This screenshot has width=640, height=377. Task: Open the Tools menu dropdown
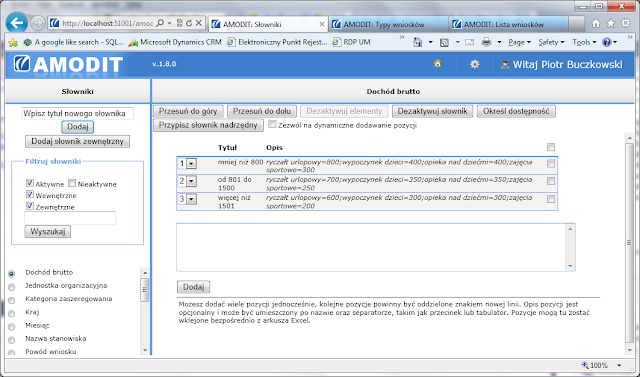(x=584, y=42)
